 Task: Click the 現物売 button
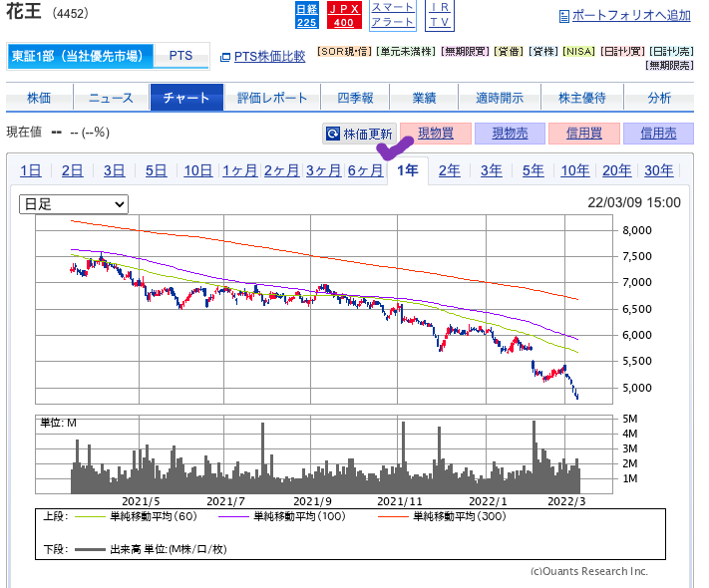[x=510, y=134]
